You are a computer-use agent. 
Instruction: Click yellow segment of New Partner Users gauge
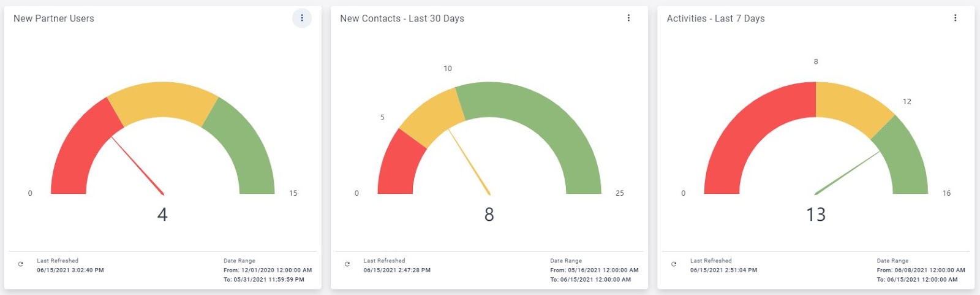(162, 100)
